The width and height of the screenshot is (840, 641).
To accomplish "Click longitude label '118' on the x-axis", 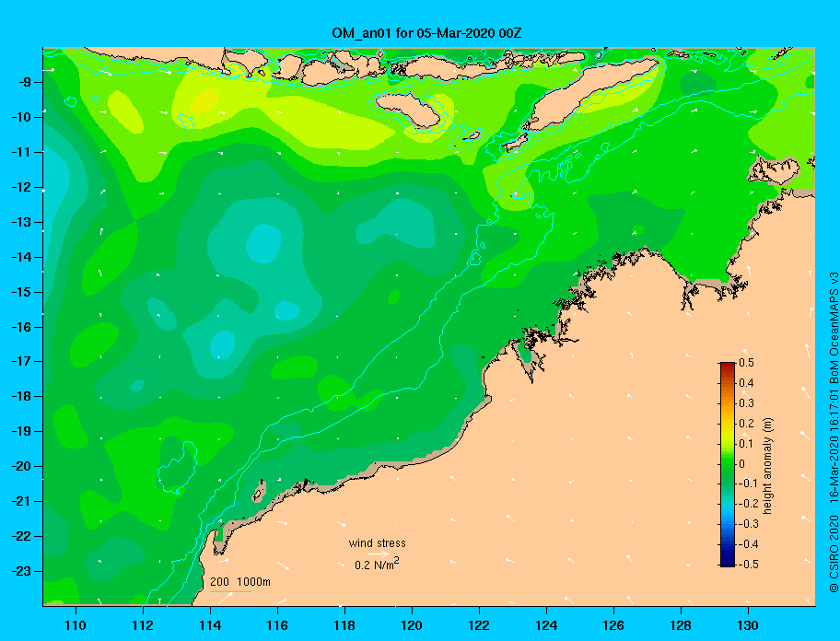I will (344, 625).
